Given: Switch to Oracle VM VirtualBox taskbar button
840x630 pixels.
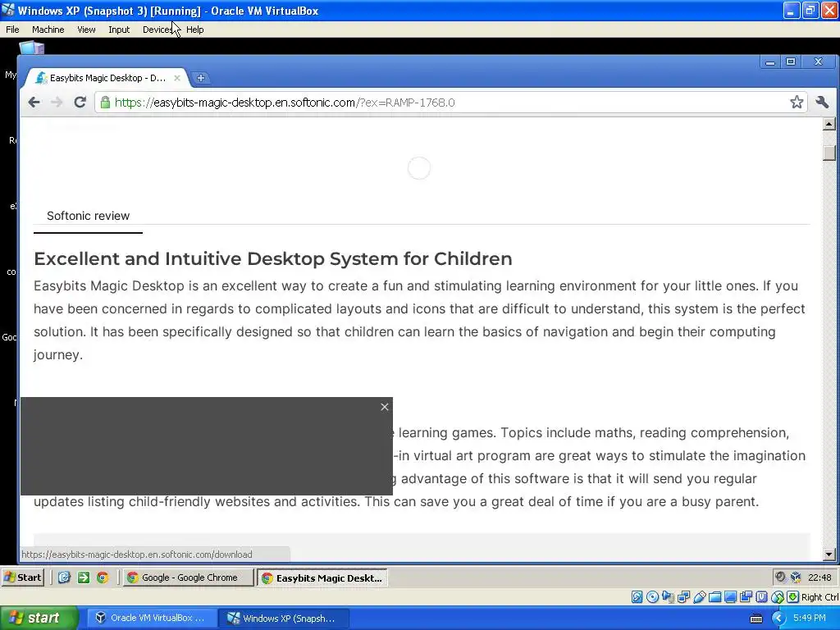Looking at the screenshot, I should pyautogui.click(x=152, y=619).
